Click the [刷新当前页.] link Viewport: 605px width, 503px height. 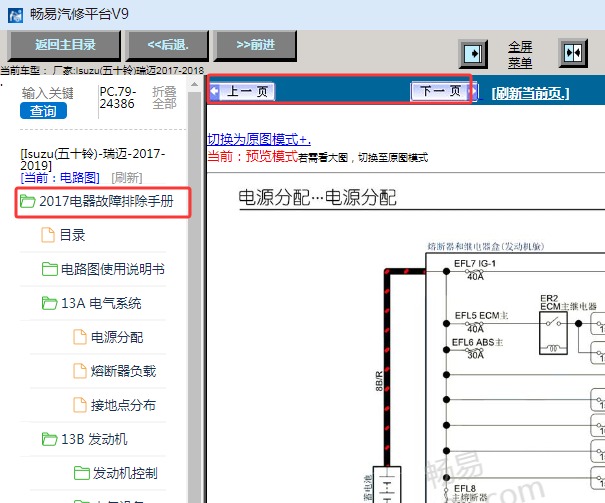(530, 93)
